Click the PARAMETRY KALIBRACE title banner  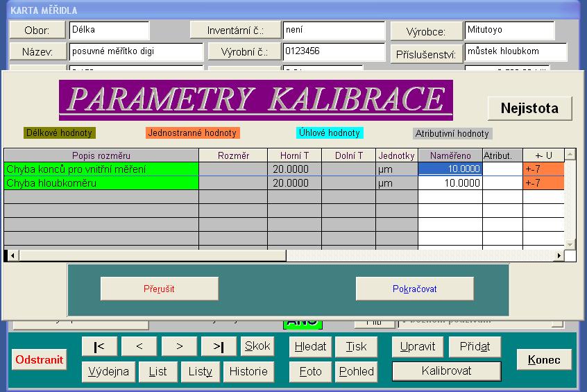(256, 100)
